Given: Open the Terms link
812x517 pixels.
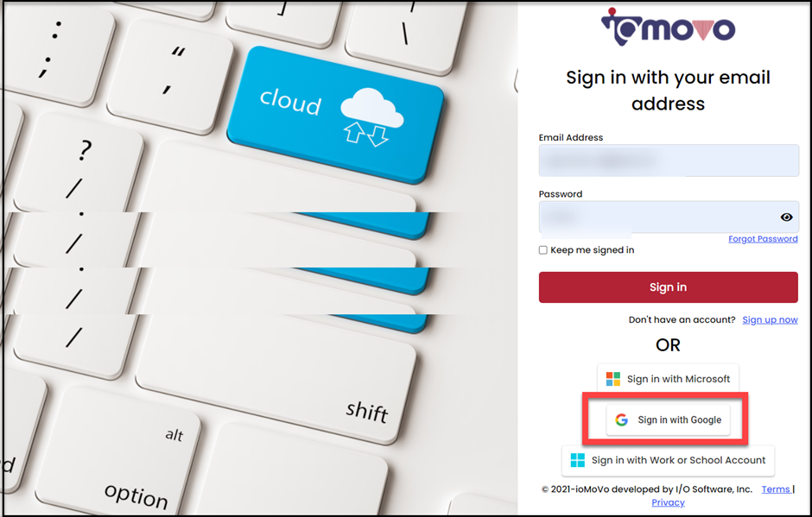Looking at the screenshot, I should pyautogui.click(x=777, y=489).
